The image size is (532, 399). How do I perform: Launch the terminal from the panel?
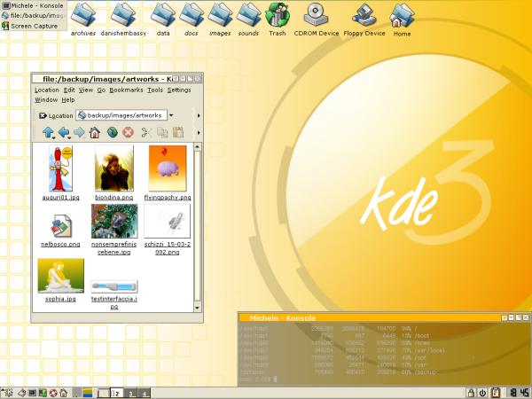[x=32, y=393]
